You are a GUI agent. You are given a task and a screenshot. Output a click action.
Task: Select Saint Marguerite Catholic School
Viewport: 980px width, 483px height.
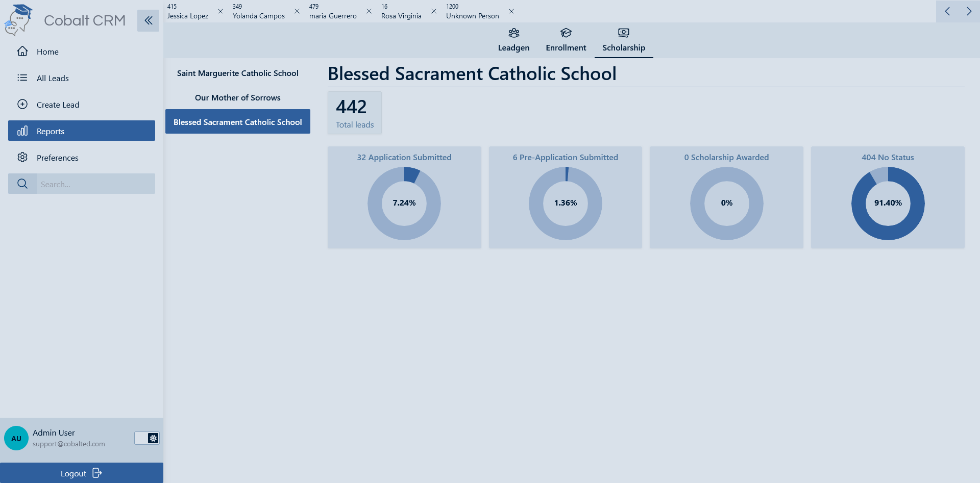click(x=237, y=73)
